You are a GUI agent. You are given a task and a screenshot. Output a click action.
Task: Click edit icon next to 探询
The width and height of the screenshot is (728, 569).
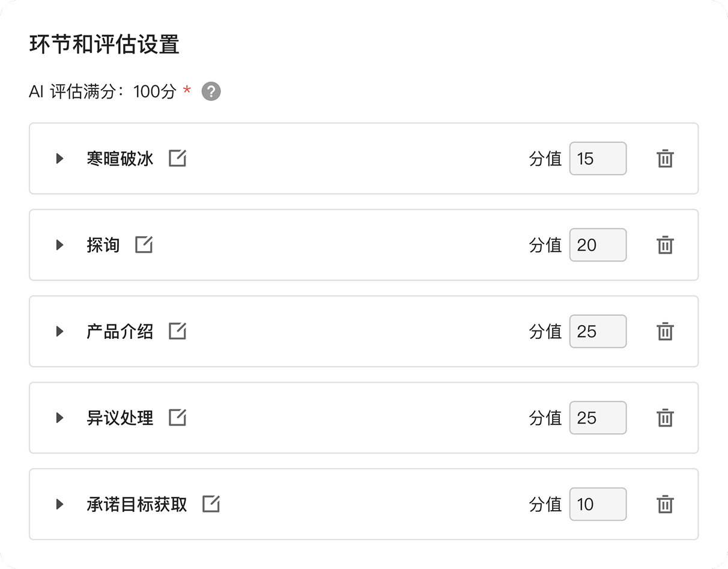pyautogui.click(x=144, y=245)
